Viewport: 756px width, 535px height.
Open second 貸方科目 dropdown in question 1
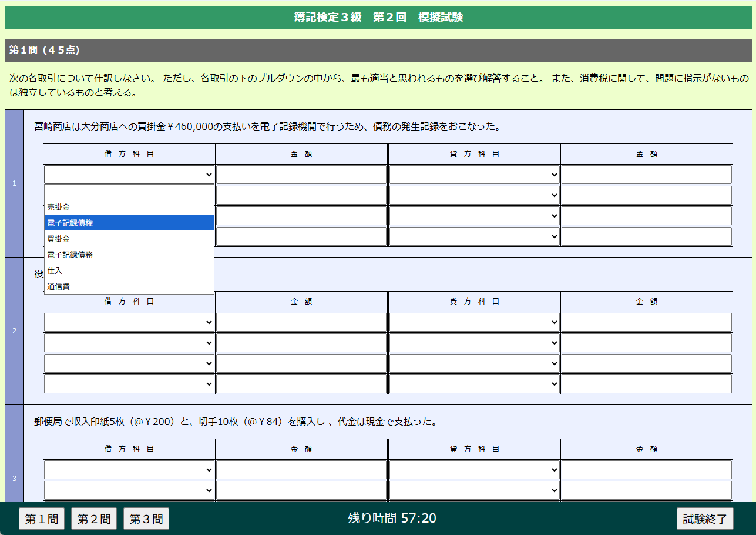474,195
